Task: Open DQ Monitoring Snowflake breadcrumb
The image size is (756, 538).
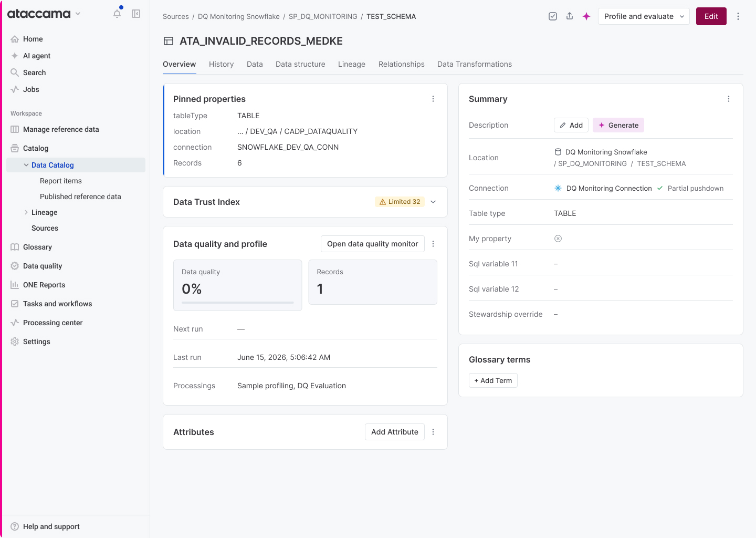Action: tap(239, 16)
